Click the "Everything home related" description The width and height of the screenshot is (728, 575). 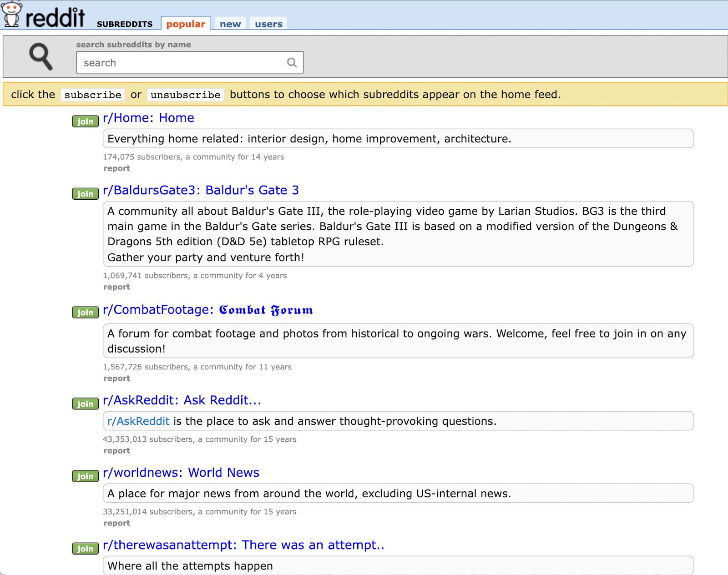click(309, 139)
